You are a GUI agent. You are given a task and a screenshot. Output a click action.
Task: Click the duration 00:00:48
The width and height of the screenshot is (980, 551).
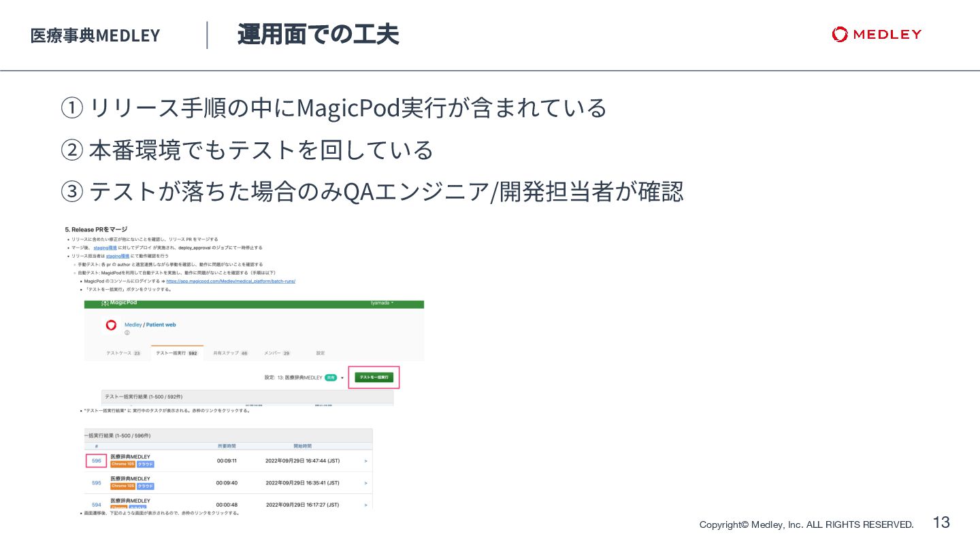pyautogui.click(x=227, y=505)
